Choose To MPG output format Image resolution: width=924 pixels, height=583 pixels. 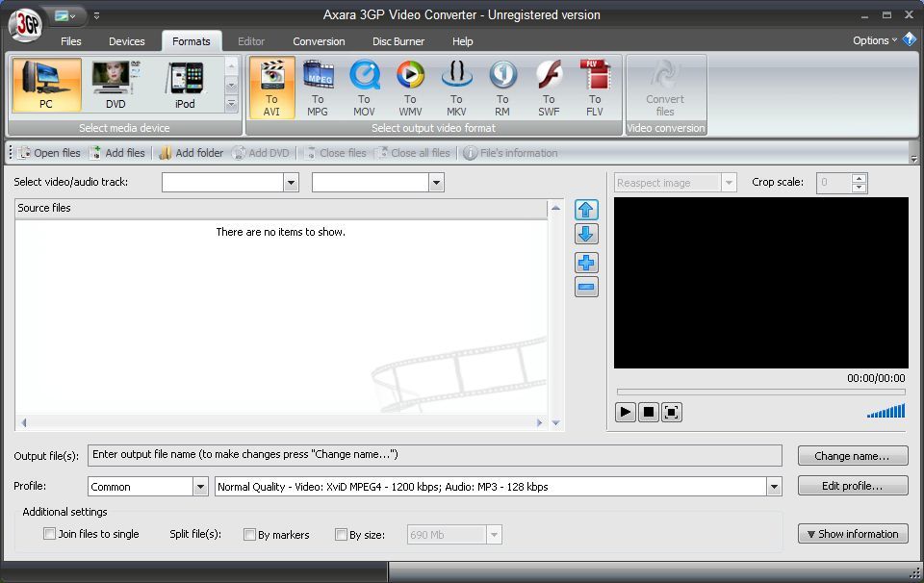tap(318, 88)
